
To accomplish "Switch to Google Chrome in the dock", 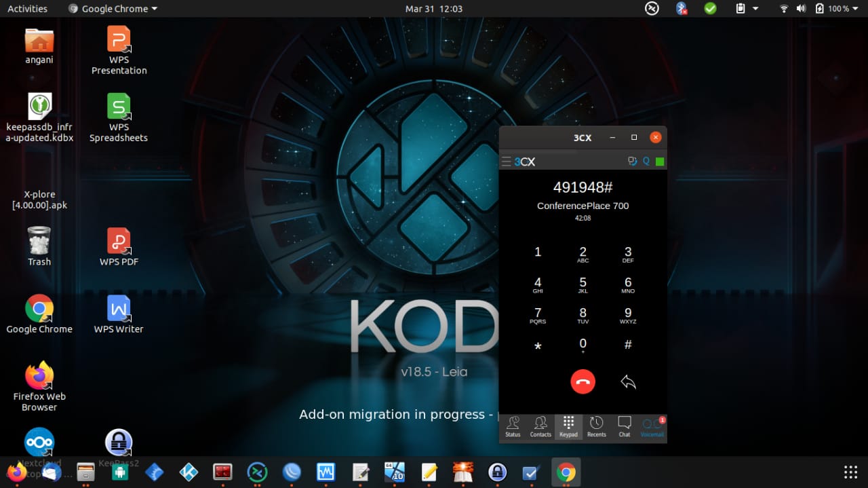I will coord(566,472).
